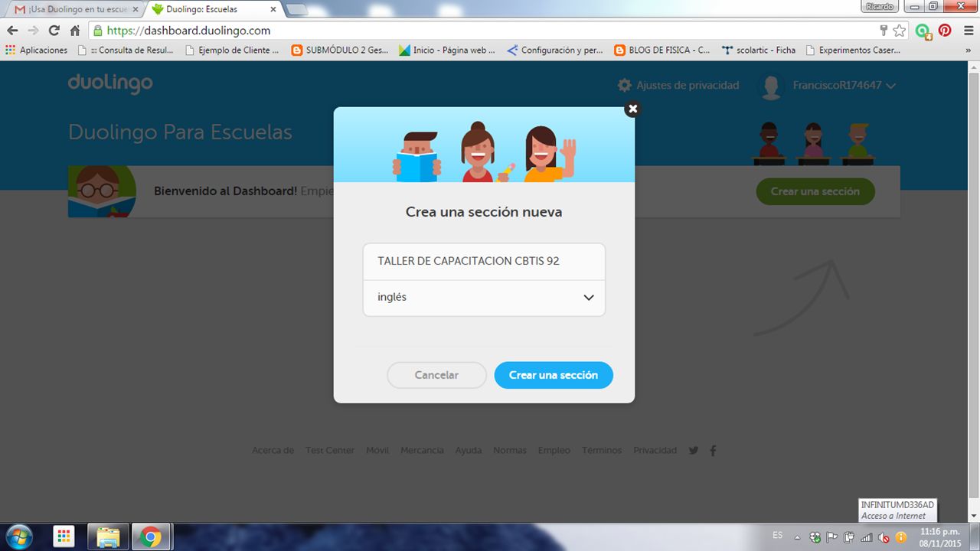Show hidden tray icons arrow
Viewport: 980px width, 551px height.
tap(797, 537)
